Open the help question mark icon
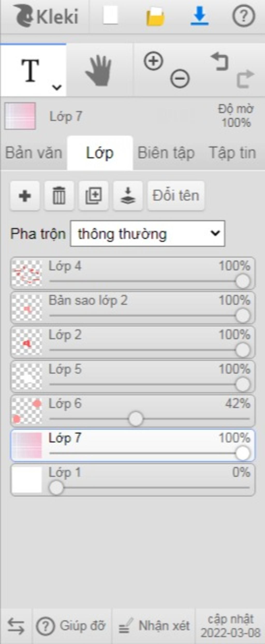This screenshot has width=265, height=644. 243,16
